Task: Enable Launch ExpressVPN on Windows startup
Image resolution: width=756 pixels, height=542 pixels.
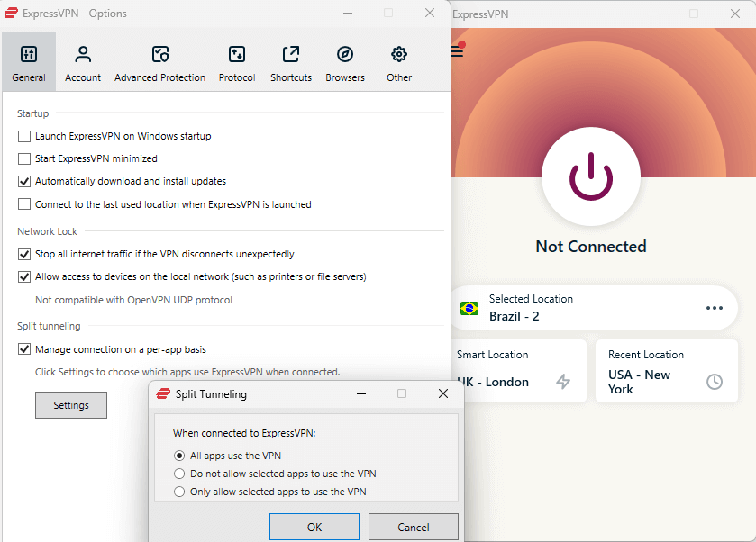Action: pyautogui.click(x=24, y=137)
